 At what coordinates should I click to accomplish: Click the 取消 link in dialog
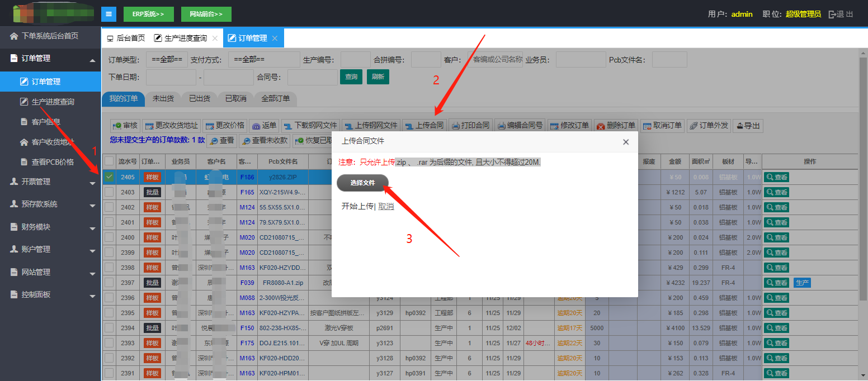pos(386,206)
